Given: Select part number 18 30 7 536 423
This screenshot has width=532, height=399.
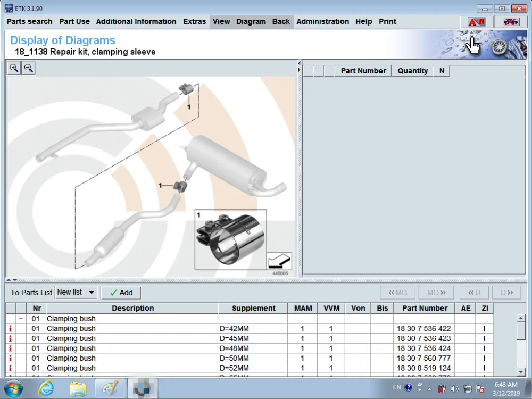Looking at the screenshot, I should [x=423, y=338].
